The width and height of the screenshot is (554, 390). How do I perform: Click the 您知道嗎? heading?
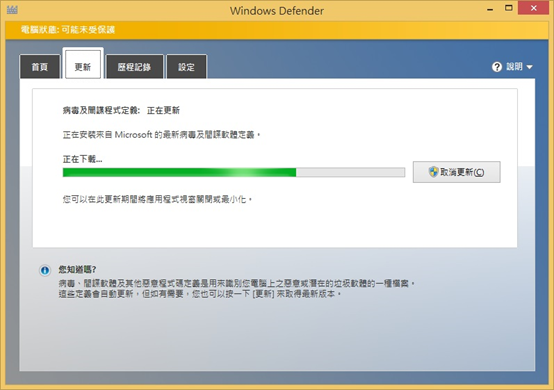coord(77,270)
